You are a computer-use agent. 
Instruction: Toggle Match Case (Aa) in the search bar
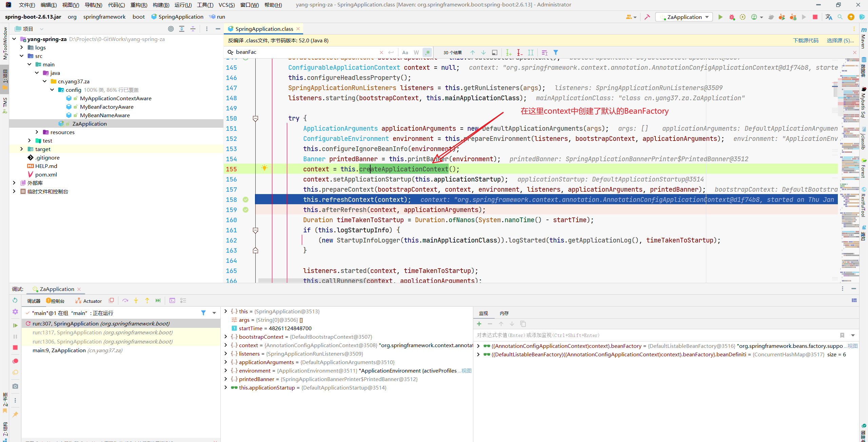tap(405, 52)
